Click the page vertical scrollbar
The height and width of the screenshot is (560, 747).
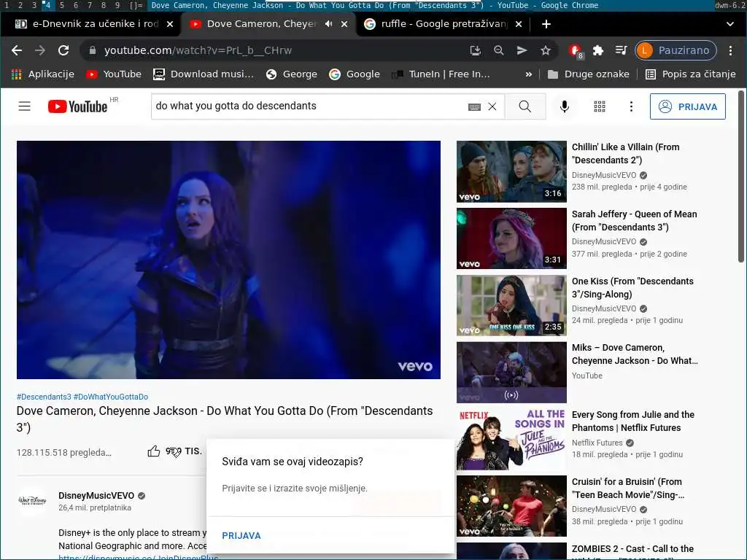click(741, 176)
